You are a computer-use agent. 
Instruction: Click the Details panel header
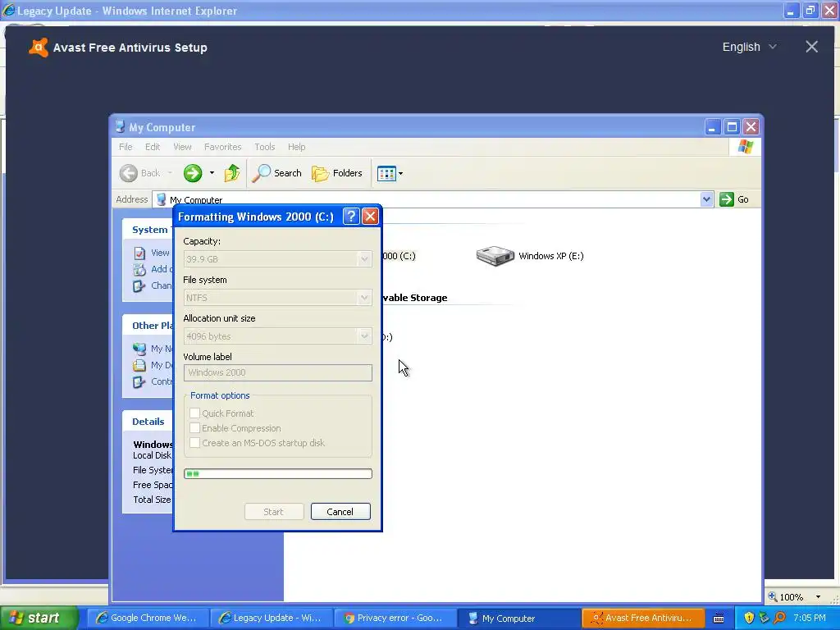(148, 422)
